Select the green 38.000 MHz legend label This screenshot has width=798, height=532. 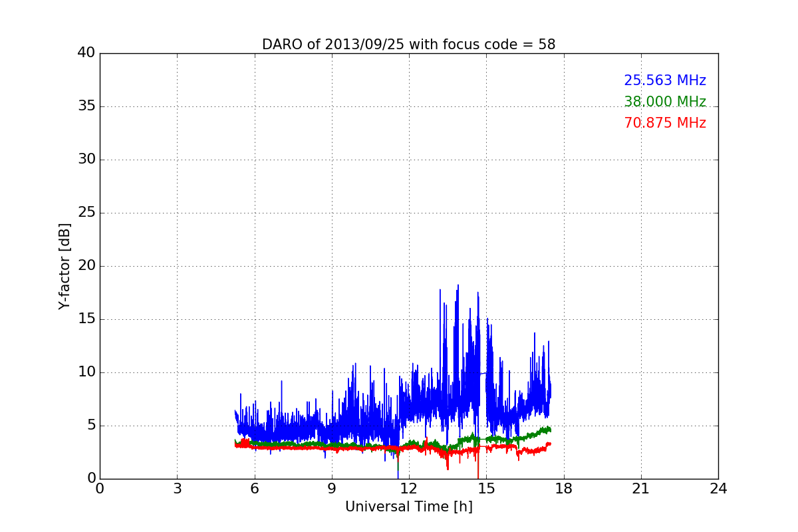pyautogui.click(x=665, y=102)
